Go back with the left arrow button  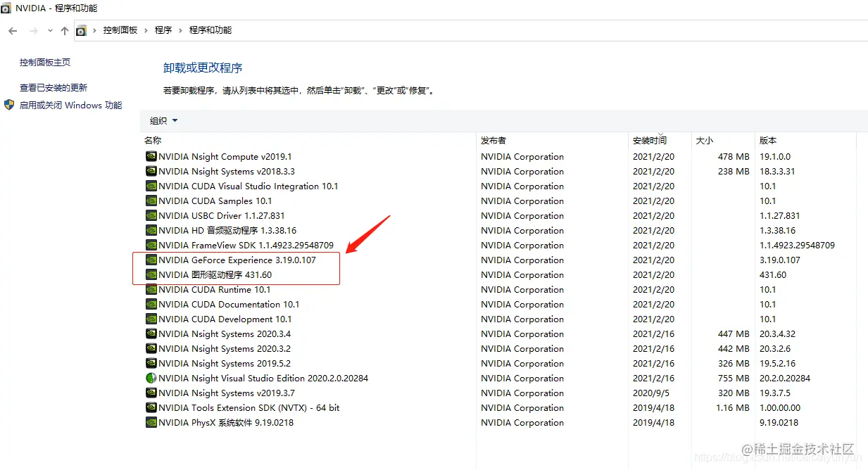tap(13, 30)
